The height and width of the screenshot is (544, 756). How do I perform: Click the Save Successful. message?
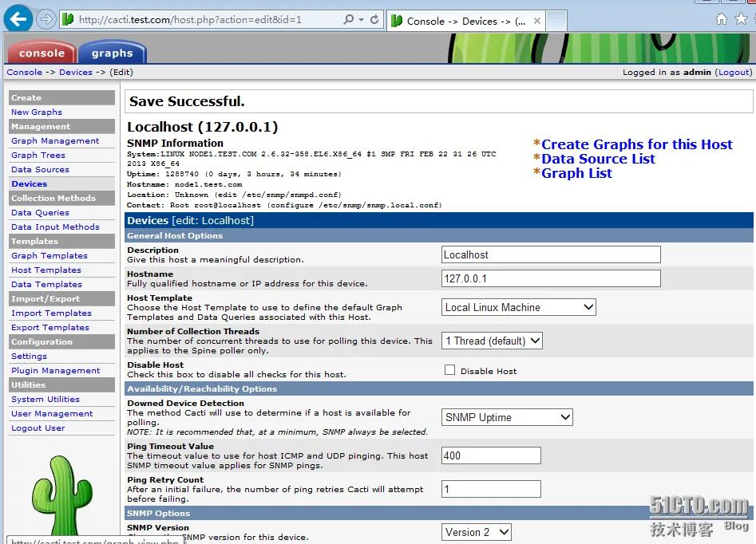[187, 101]
